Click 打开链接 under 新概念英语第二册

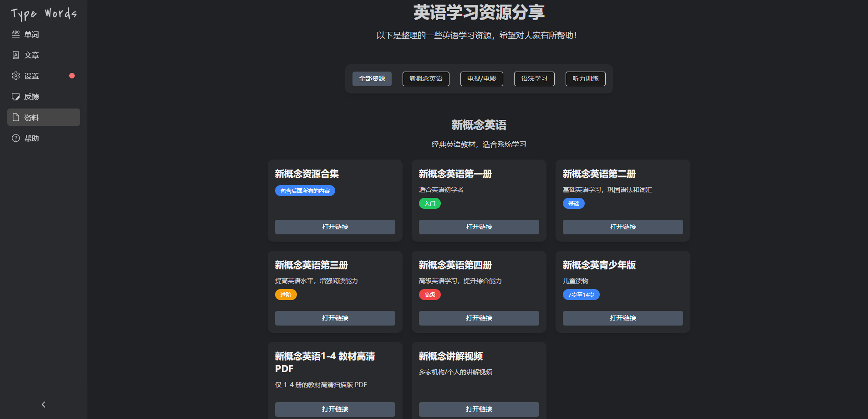coord(623,227)
